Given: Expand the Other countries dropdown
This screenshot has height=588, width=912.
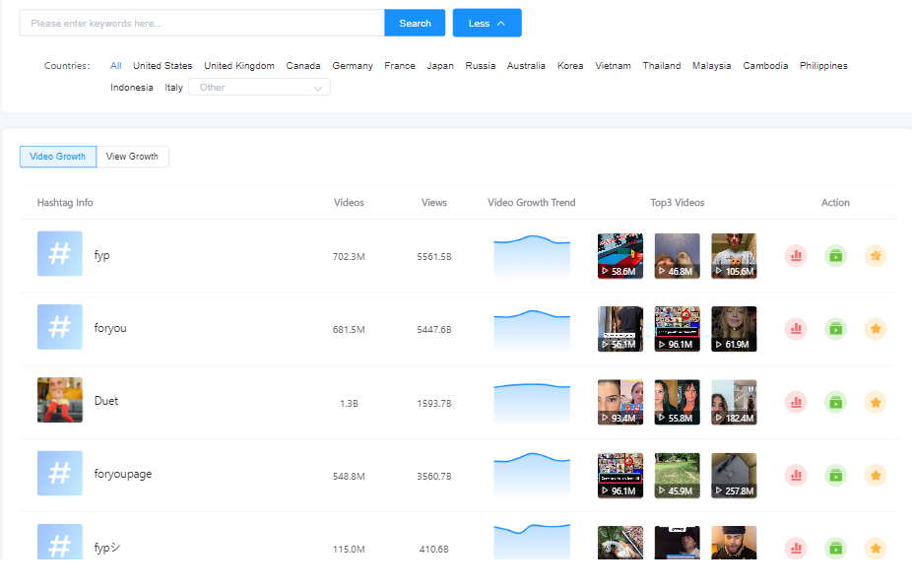Looking at the screenshot, I should 259,88.
